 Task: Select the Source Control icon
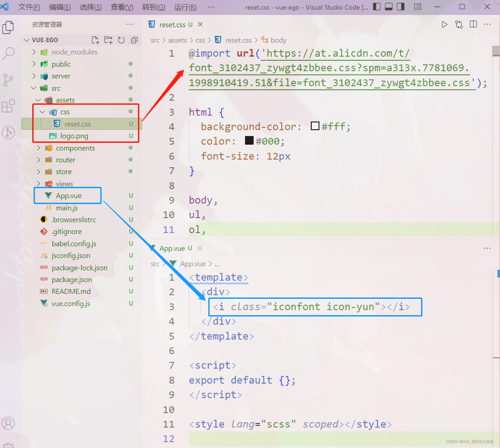pyautogui.click(x=8, y=80)
